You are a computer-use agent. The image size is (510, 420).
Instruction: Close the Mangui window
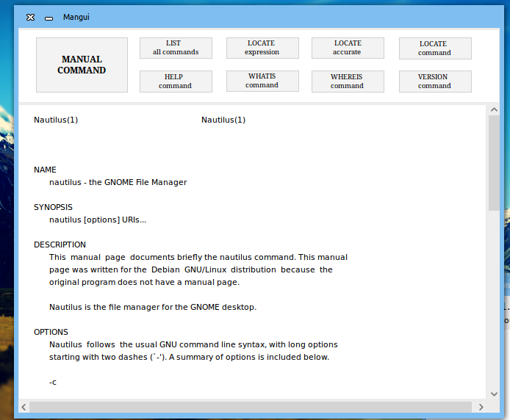click(x=30, y=17)
